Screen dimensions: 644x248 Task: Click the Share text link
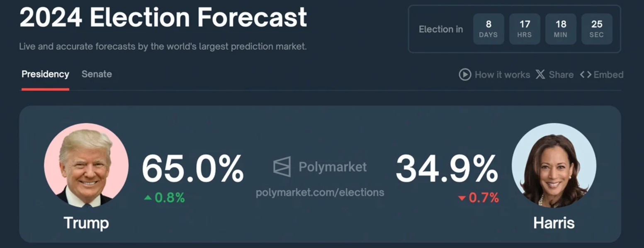[x=561, y=75]
